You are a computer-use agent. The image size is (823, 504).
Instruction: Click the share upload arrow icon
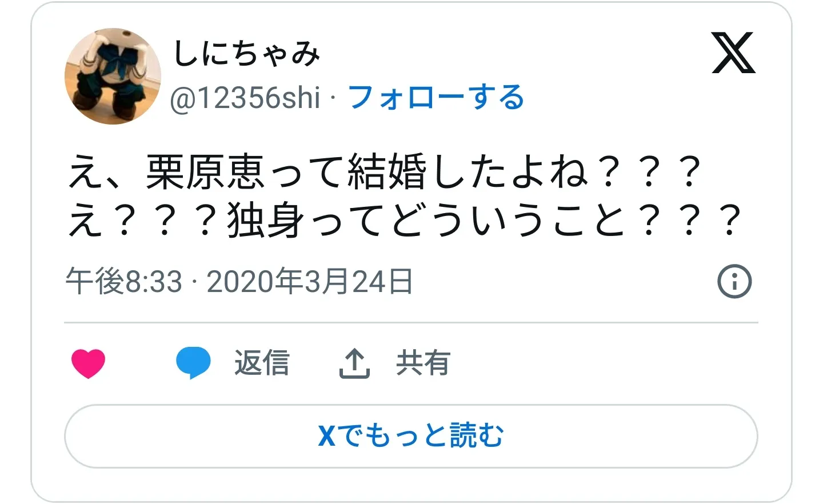354,363
